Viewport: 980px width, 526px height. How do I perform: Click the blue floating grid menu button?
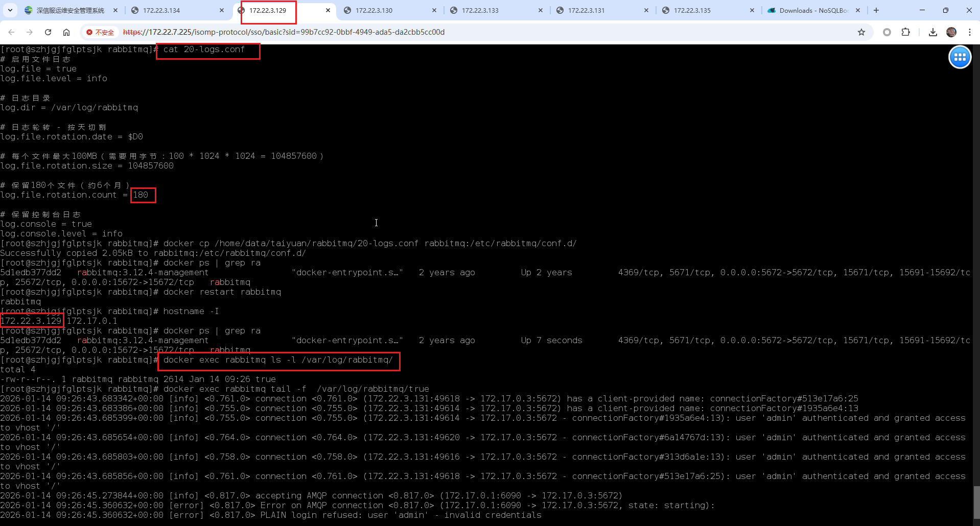coord(960,57)
